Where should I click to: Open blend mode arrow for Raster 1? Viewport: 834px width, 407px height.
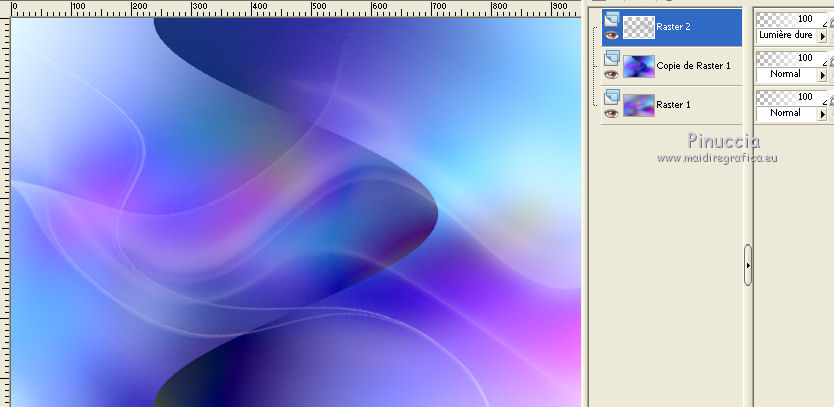tap(822, 114)
